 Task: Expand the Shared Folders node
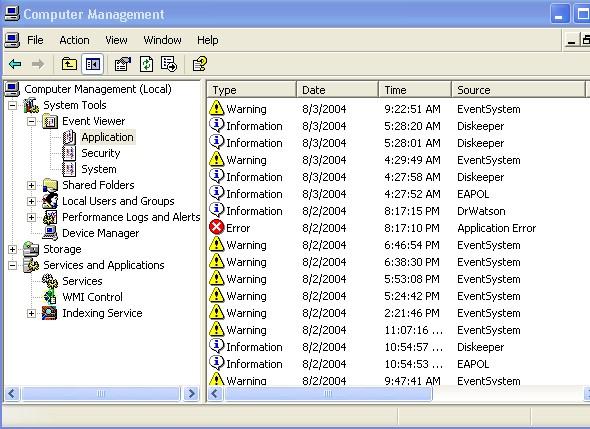32,185
